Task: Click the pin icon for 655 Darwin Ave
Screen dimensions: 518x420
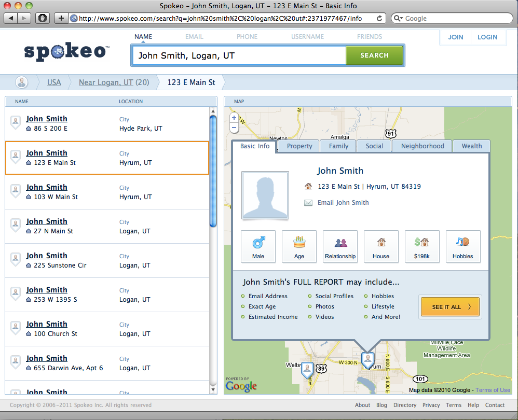Action: [16, 363]
